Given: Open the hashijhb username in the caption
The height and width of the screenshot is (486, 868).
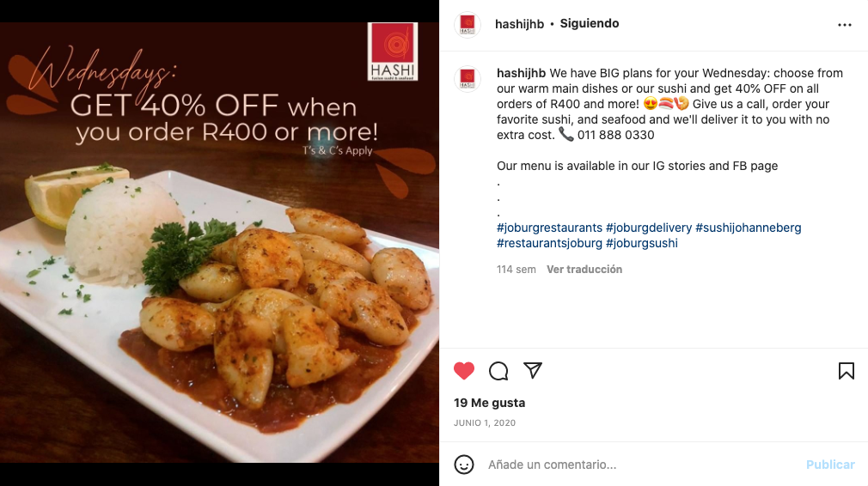Looking at the screenshot, I should (x=521, y=73).
